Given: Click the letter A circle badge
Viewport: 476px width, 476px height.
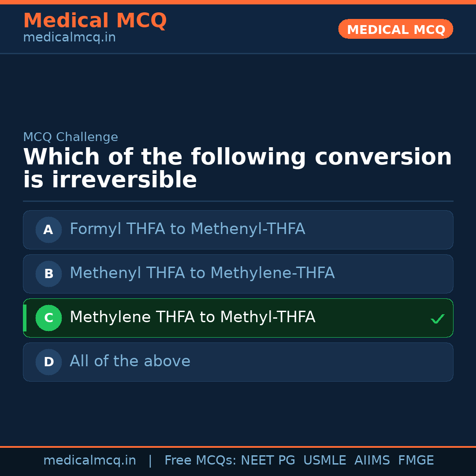Looking at the screenshot, I should coord(48,230).
